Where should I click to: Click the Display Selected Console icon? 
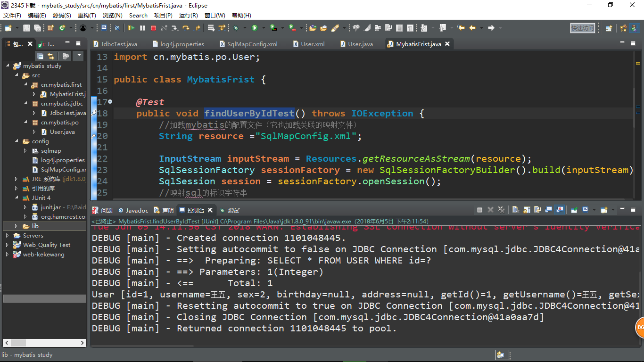click(586, 210)
